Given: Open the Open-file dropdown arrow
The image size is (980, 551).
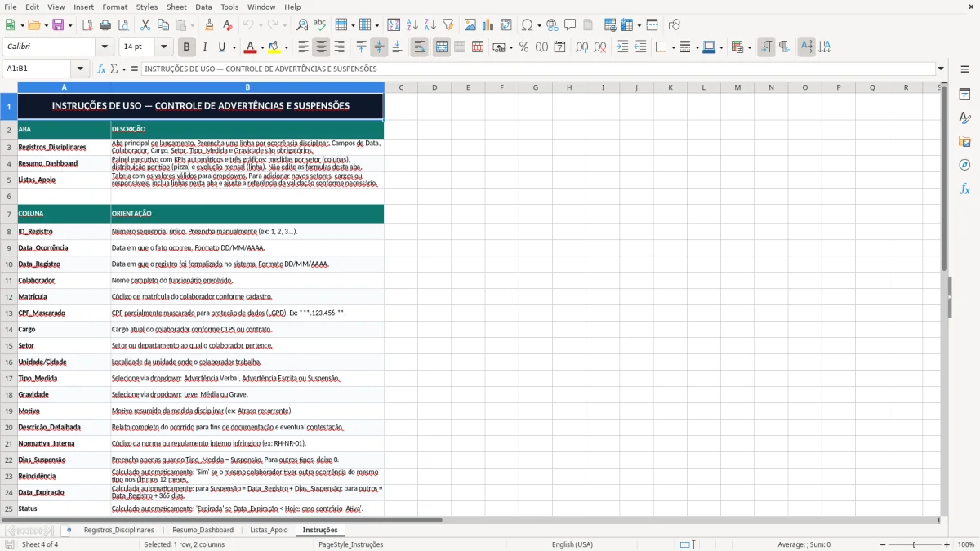Looking at the screenshot, I should click(45, 25).
